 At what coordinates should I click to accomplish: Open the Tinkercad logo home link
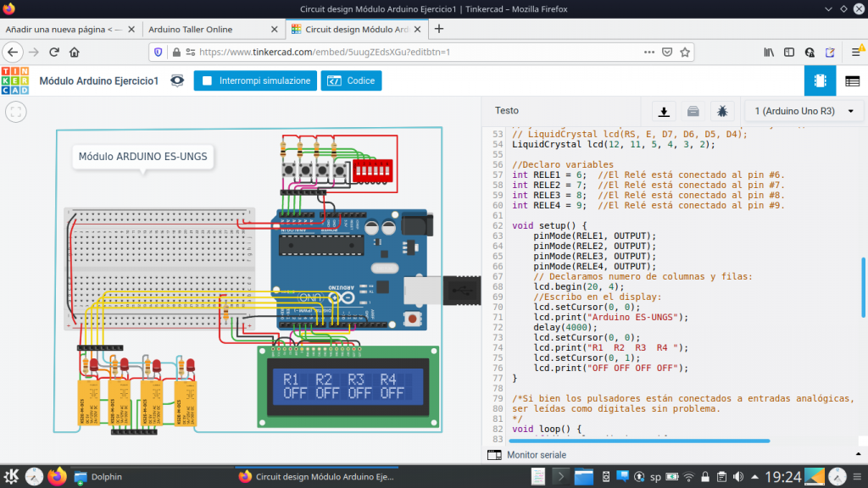(x=15, y=80)
